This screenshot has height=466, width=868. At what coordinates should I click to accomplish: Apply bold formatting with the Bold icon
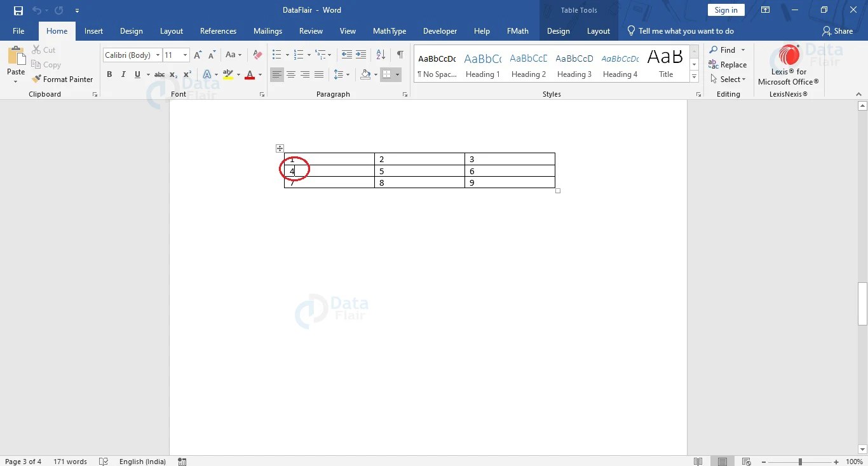click(109, 74)
